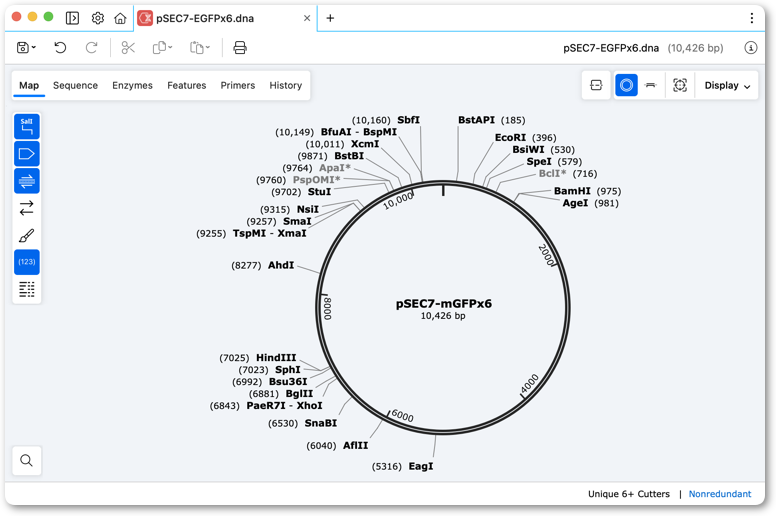Select the AgeI enzyme site label
776x516 pixels.
coord(576,203)
